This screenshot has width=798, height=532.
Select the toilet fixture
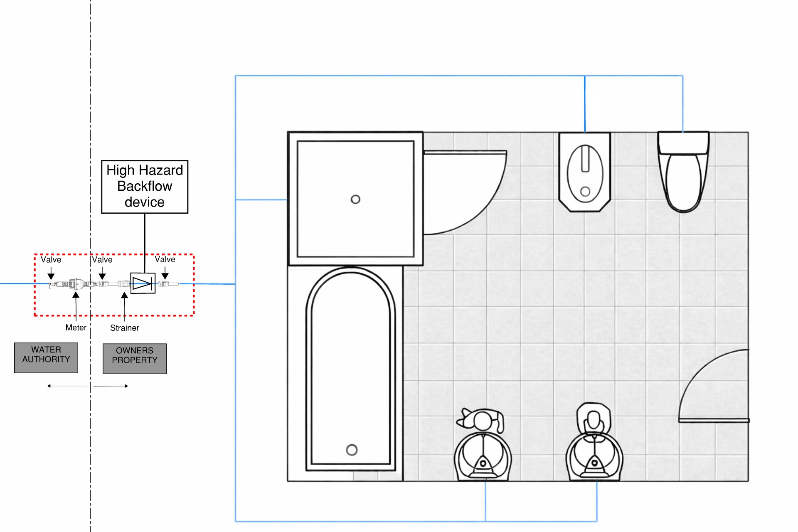(683, 172)
